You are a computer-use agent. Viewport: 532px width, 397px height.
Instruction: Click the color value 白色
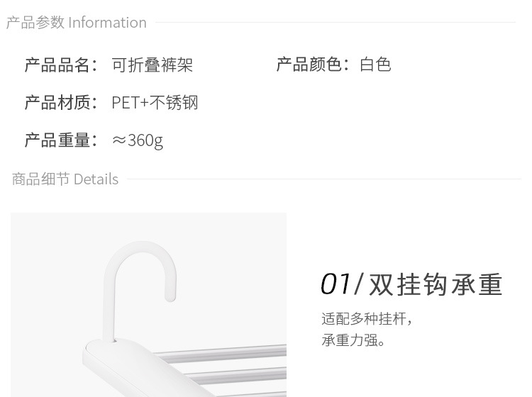pyautogui.click(x=375, y=64)
